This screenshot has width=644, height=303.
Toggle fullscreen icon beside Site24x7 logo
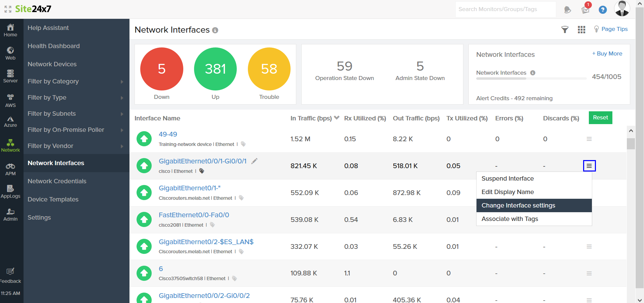coord(8,9)
